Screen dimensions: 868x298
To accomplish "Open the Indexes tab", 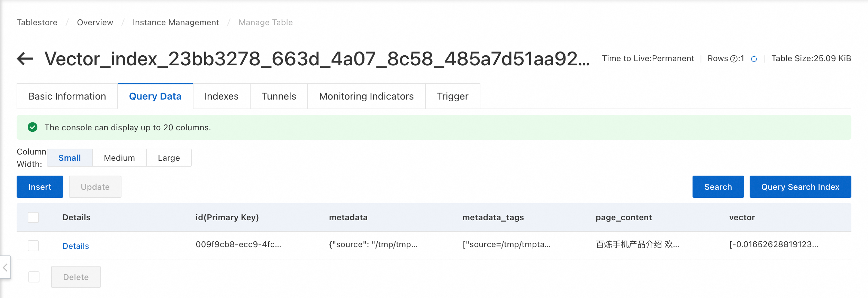I will pos(221,96).
